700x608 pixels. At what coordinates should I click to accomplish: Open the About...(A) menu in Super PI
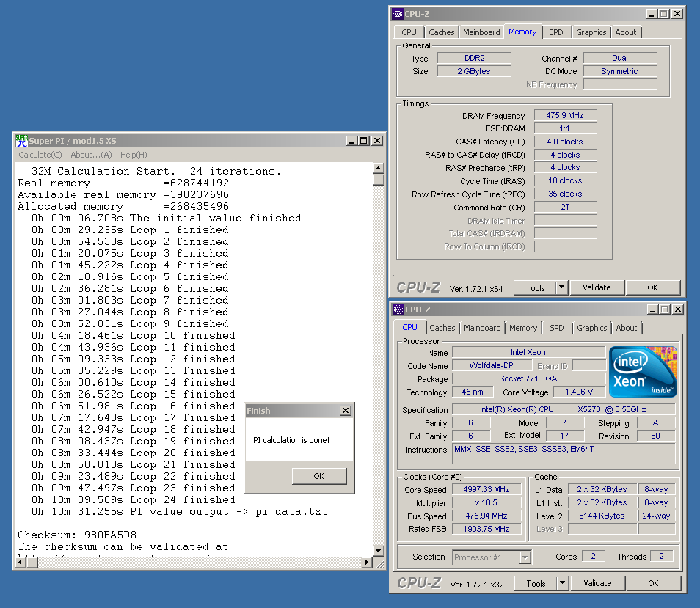pyautogui.click(x=91, y=155)
